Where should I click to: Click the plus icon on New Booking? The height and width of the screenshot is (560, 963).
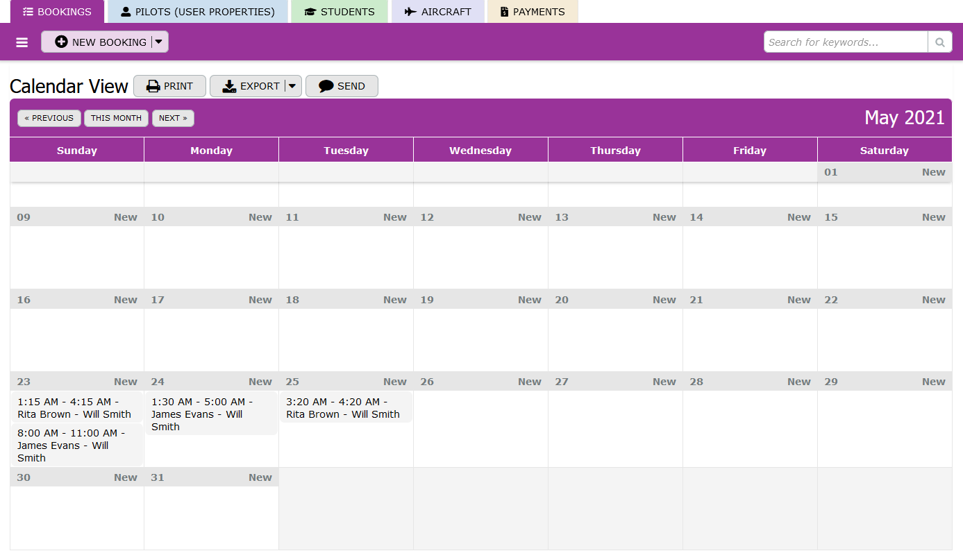coord(61,42)
